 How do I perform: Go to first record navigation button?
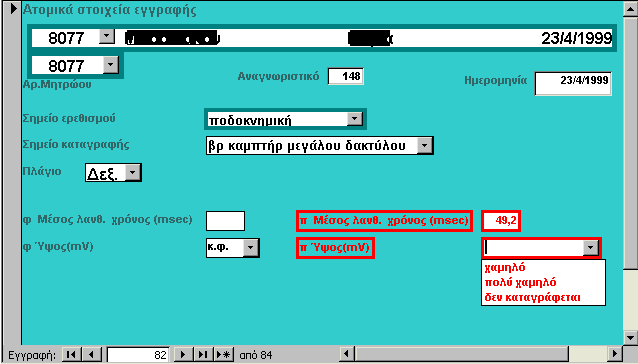pos(72,355)
